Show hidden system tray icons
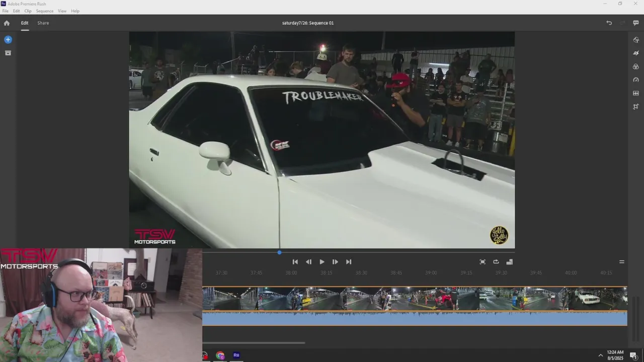This screenshot has width=644, height=362. tap(600, 355)
